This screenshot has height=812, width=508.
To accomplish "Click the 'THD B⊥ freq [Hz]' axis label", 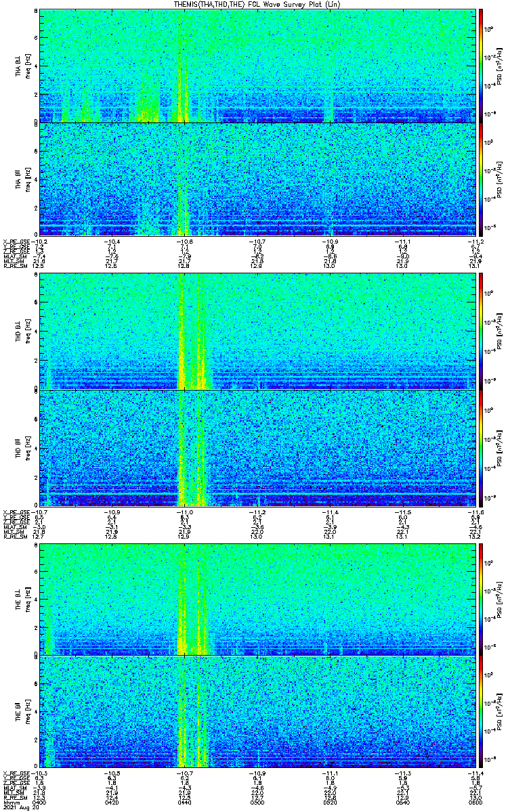I will click(x=23, y=332).
